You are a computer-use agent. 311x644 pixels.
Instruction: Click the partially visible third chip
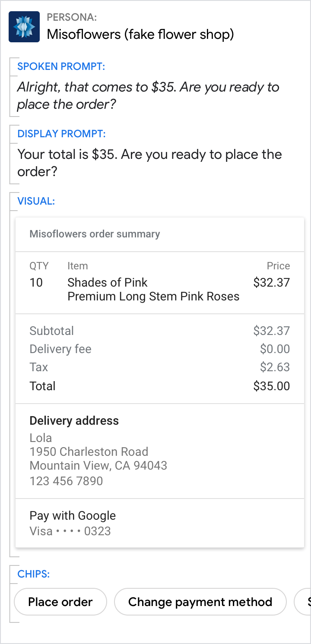click(x=304, y=602)
